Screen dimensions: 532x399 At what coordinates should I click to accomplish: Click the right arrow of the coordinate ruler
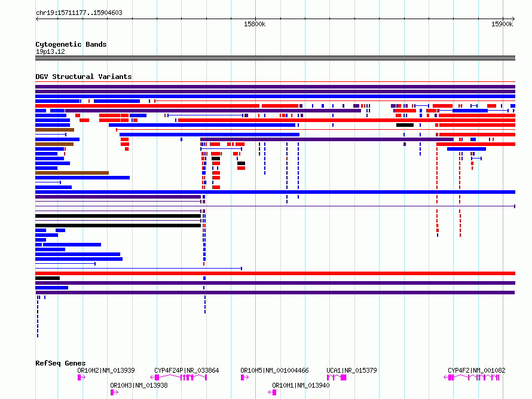click(x=513, y=19)
